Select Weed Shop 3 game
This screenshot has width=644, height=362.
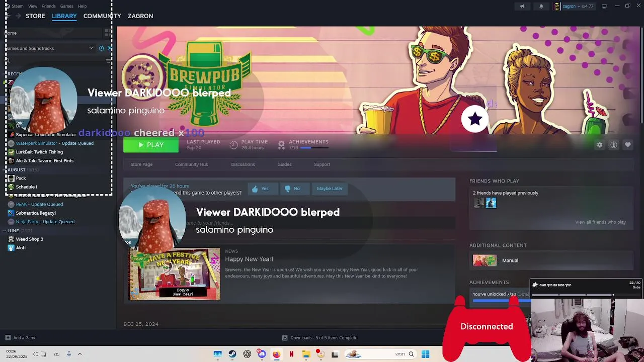pyautogui.click(x=30, y=239)
